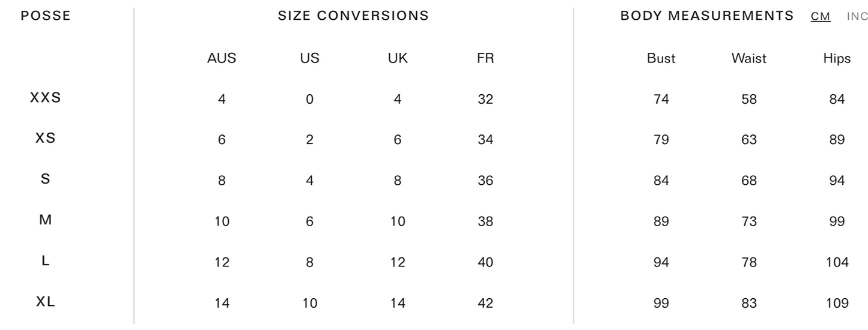Click the SIZE CONVERSIONS heading

click(353, 16)
